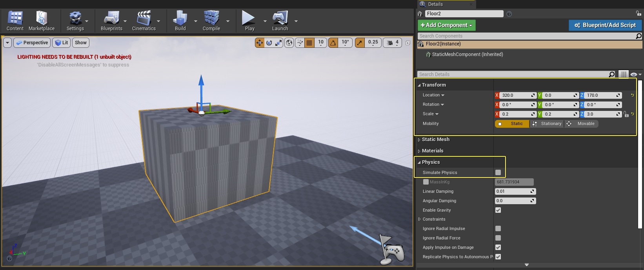Click the Add Component button
644x270 pixels.
point(447,25)
